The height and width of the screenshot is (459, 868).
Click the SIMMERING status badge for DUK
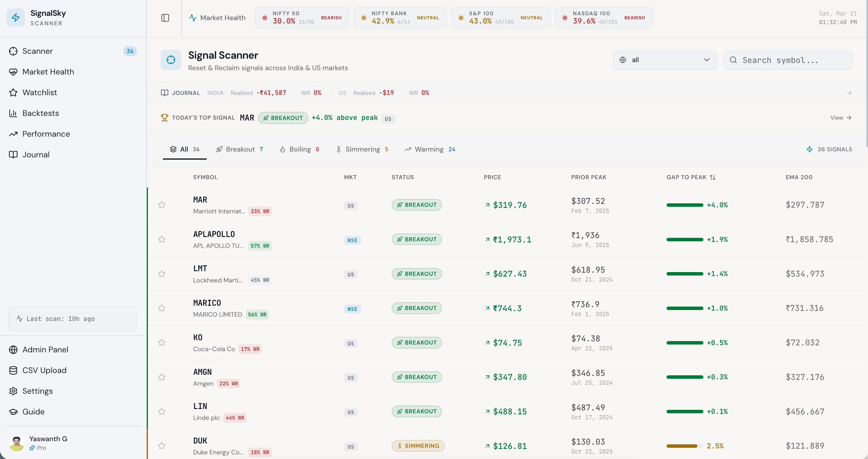coord(418,446)
